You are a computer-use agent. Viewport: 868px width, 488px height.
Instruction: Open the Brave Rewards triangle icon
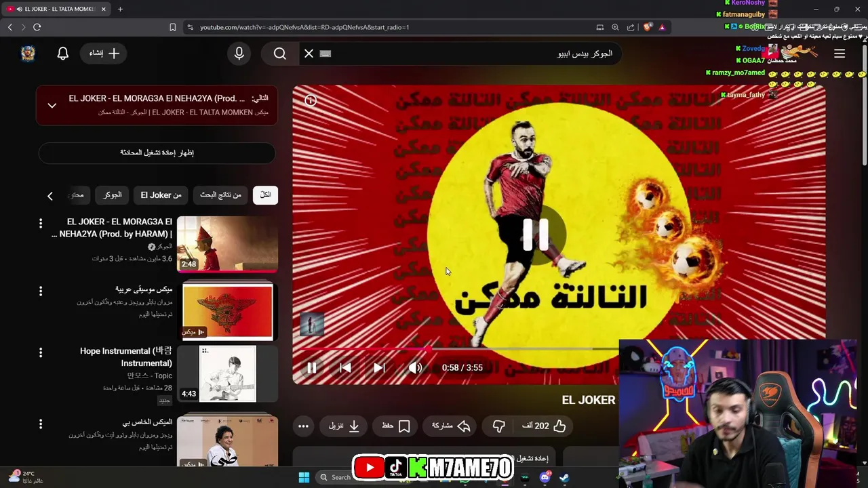coord(662,27)
